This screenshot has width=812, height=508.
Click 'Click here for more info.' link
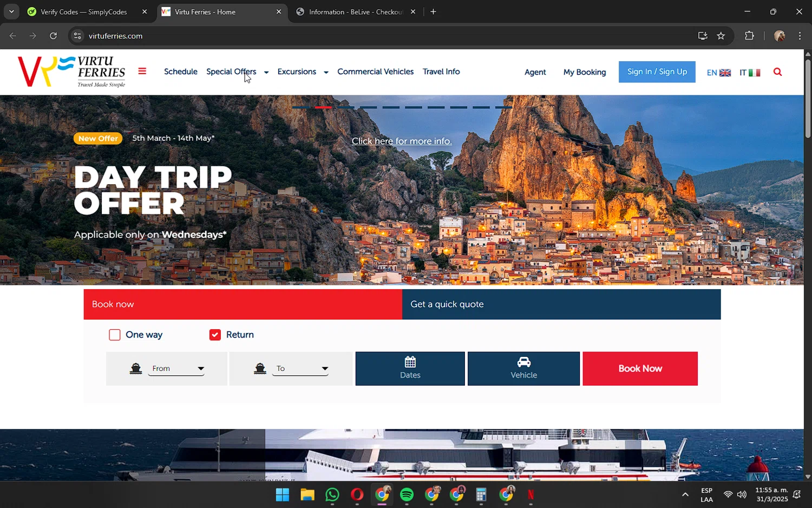[x=402, y=141]
